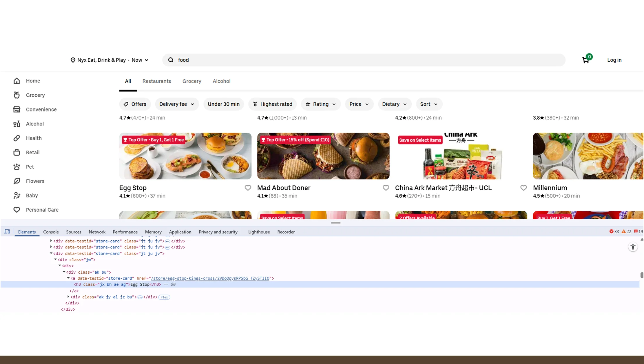Open the Mad About Doner thumbnail
The image size is (644, 364).
(x=323, y=156)
